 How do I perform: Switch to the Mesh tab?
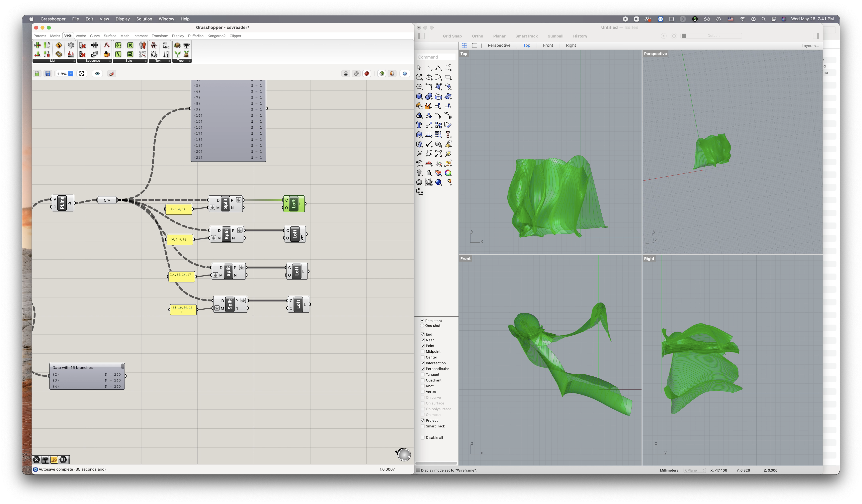pyautogui.click(x=125, y=36)
